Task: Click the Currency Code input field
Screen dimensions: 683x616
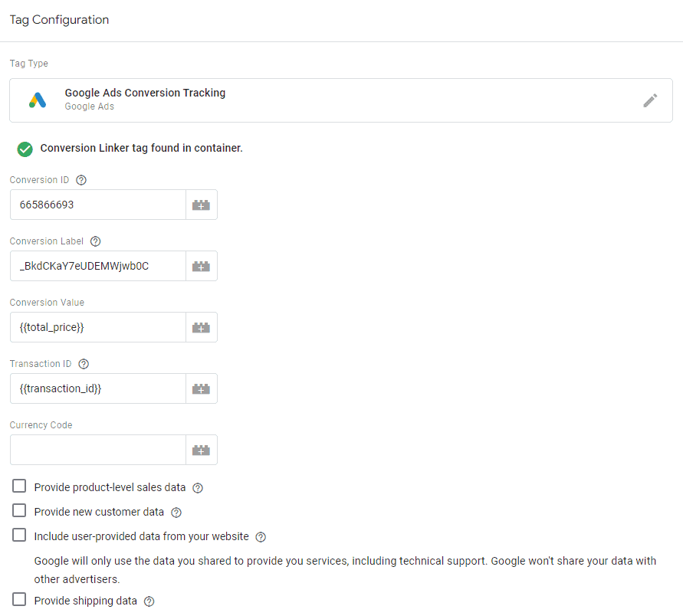Action: pos(98,450)
